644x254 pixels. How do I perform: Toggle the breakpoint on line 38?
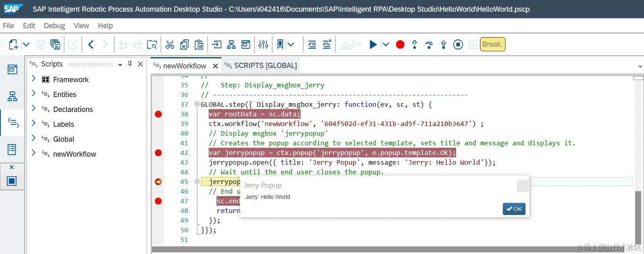click(x=158, y=114)
